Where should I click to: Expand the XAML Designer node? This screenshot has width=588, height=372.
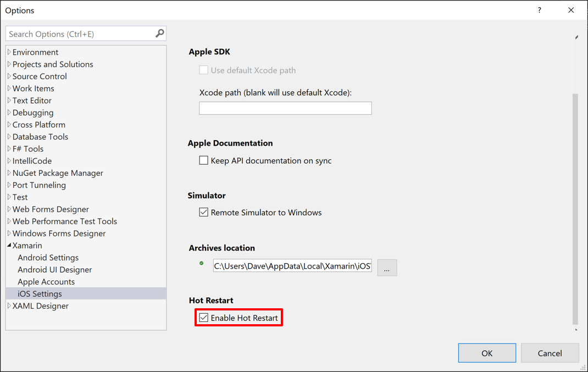click(x=9, y=306)
